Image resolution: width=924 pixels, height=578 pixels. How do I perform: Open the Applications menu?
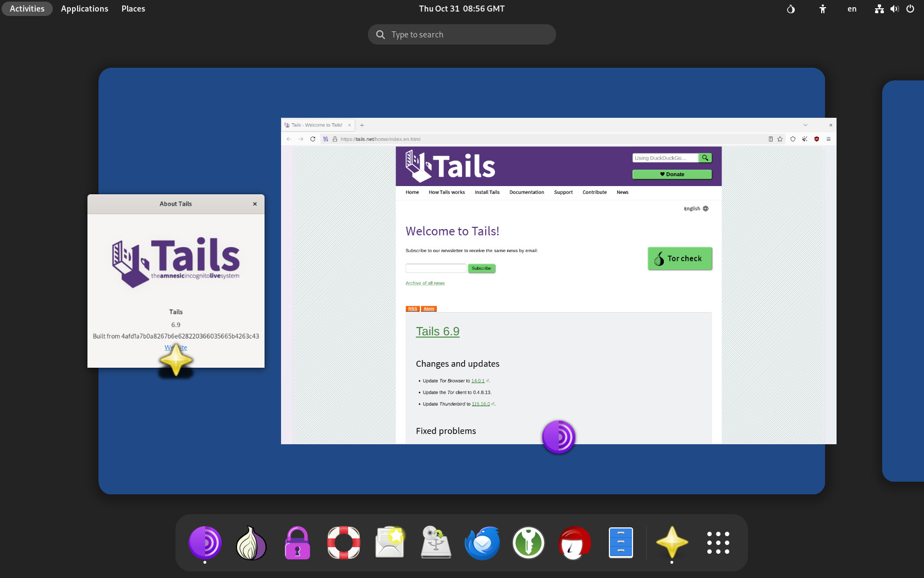coord(85,9)
